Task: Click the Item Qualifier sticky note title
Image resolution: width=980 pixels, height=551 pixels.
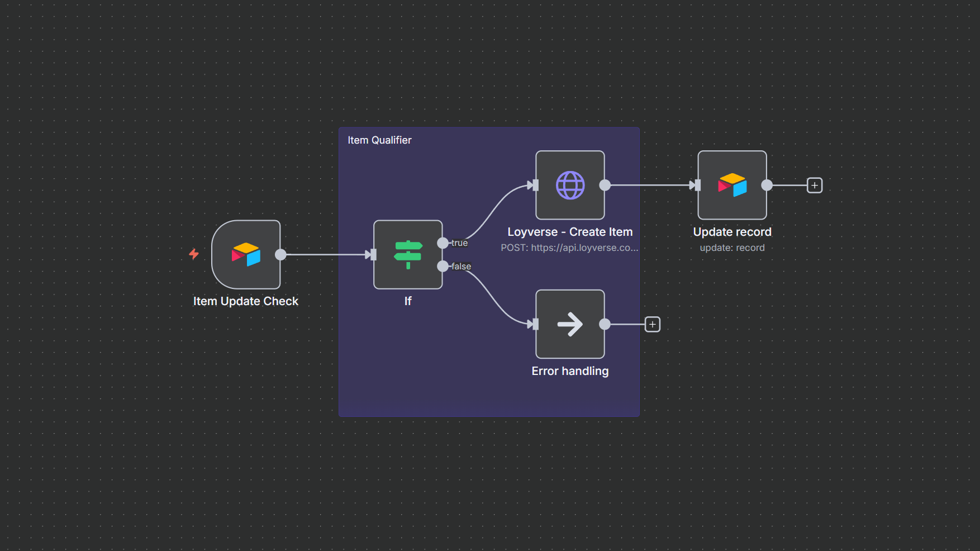Action: [x=379, y=140]
